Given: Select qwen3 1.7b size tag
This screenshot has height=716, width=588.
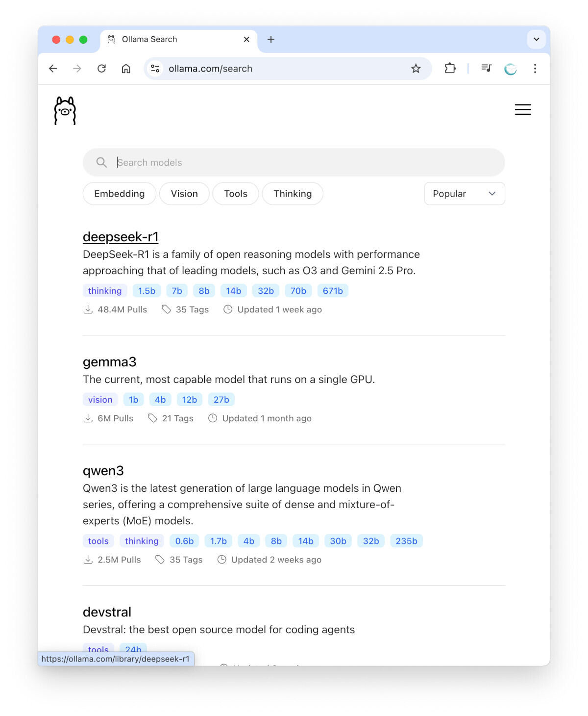Looking at the screenshot, I should (219, 541).
